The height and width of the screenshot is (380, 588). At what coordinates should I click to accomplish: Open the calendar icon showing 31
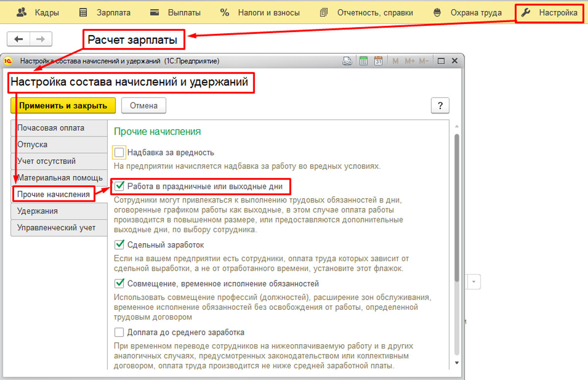(378, 61)
